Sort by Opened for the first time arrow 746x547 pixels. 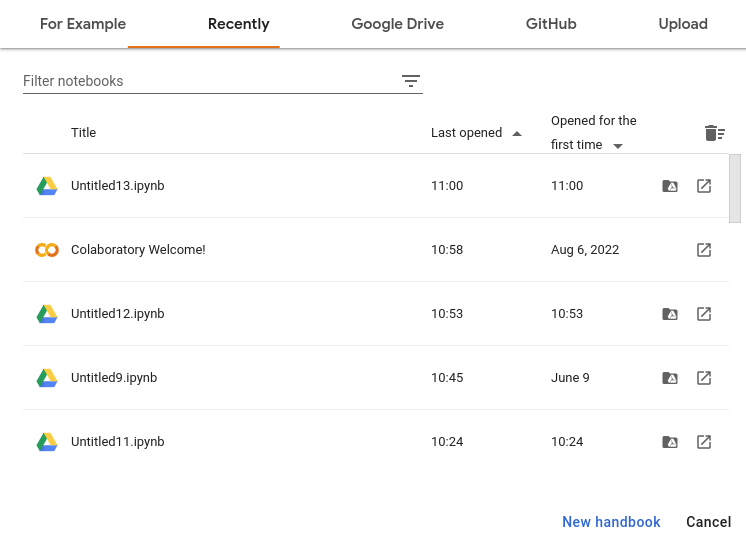pos(618,146)
